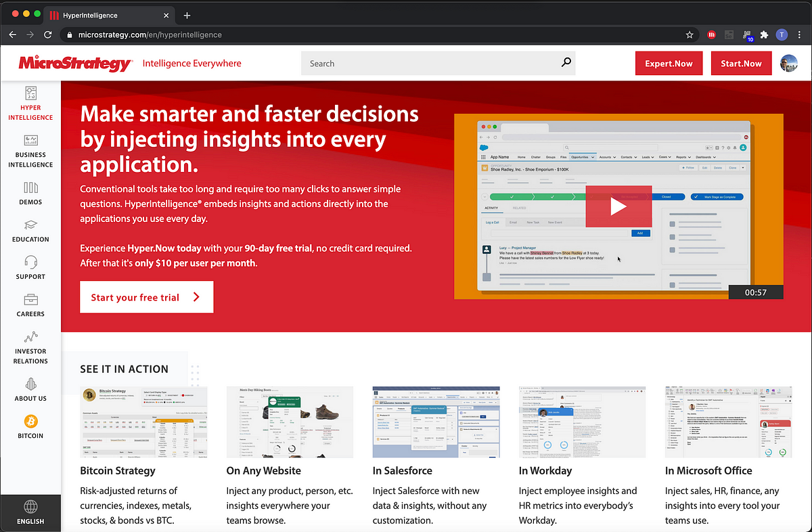This screenshot has height=532, width=812.
Task: Open the browser profile avatar menu
Action: click(x=782, y=35)
